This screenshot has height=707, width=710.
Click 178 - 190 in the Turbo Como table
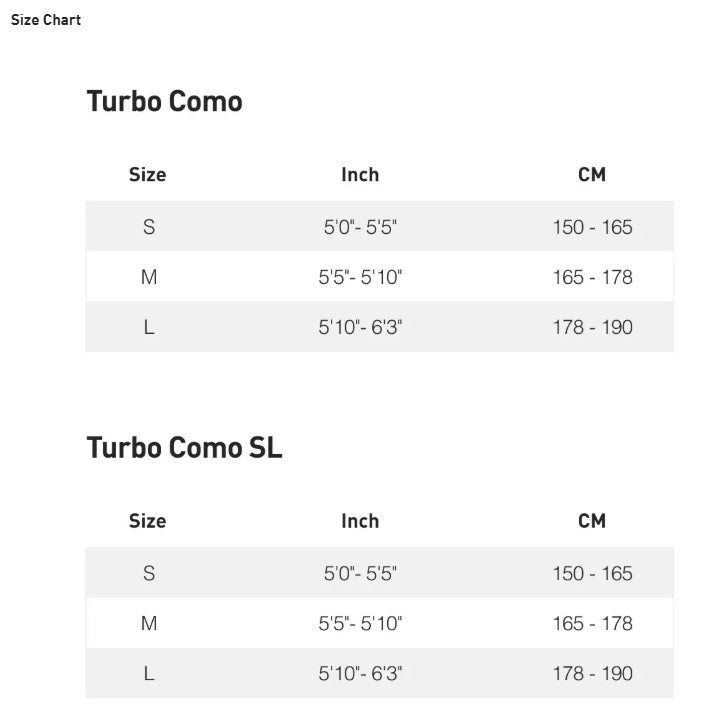pos(592,327)
